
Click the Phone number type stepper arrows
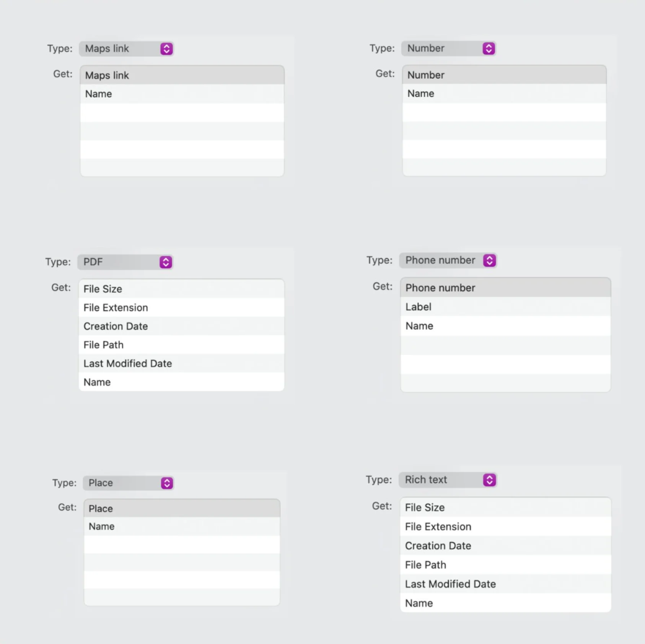(x=489, y=260)
